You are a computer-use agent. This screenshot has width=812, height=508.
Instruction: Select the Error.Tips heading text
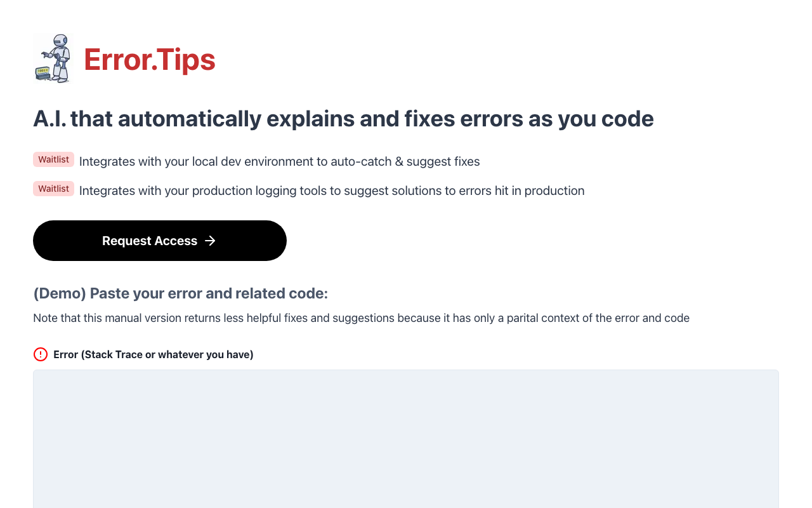150,60
